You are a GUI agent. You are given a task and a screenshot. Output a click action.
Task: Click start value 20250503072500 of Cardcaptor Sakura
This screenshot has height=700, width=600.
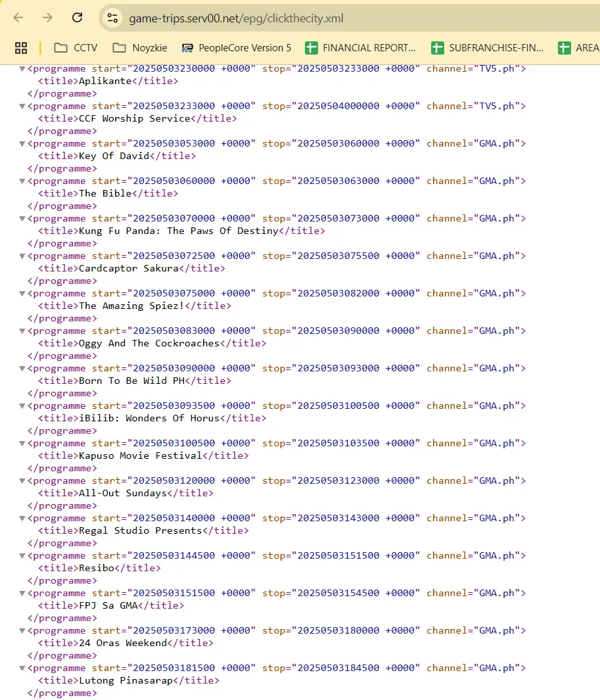coord(174,257)
